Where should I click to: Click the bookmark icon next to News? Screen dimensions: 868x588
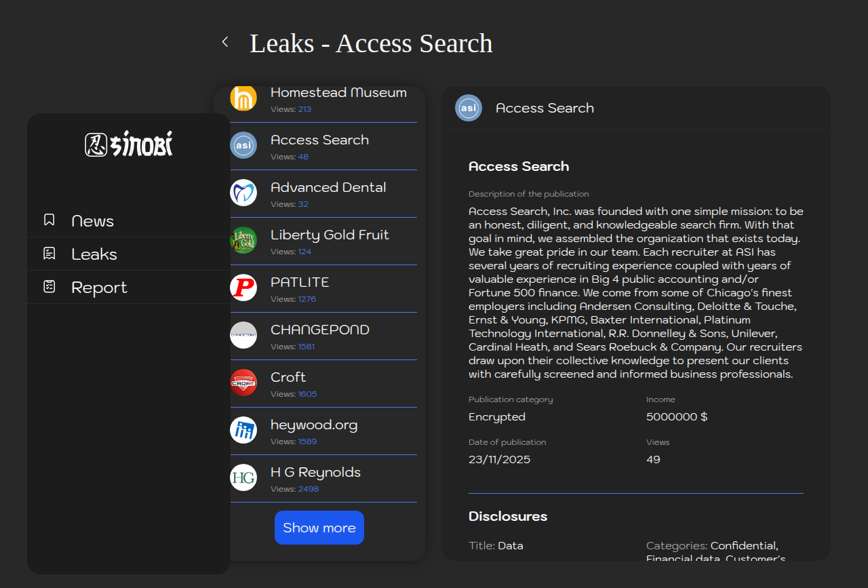click(50, 220)
